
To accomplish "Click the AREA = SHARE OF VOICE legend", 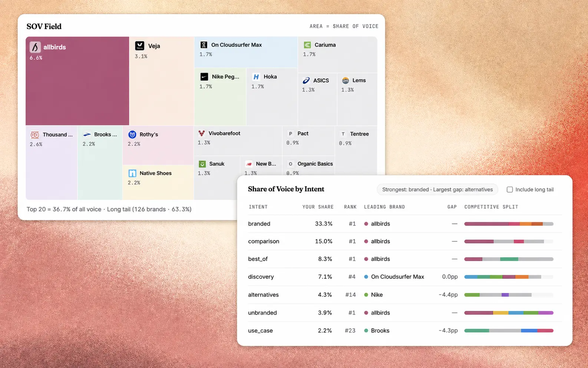I will [344, 26].
